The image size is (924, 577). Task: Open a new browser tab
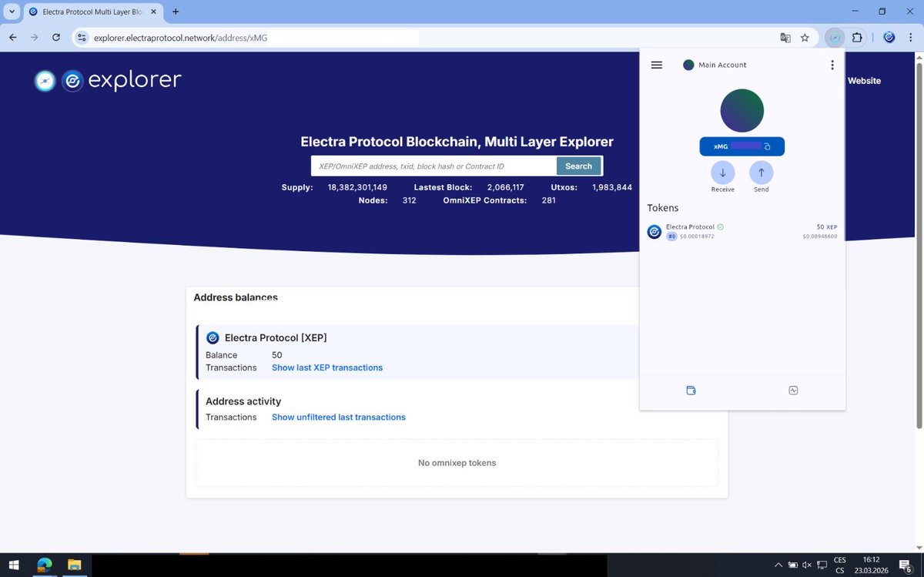(176, 12)
